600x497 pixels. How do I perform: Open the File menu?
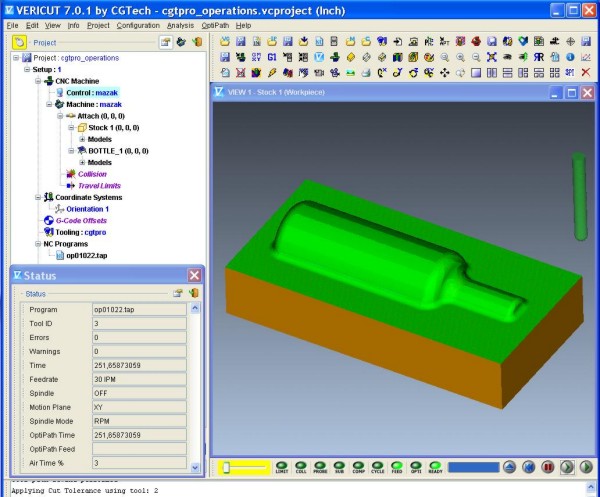click(x=12, y=25)
